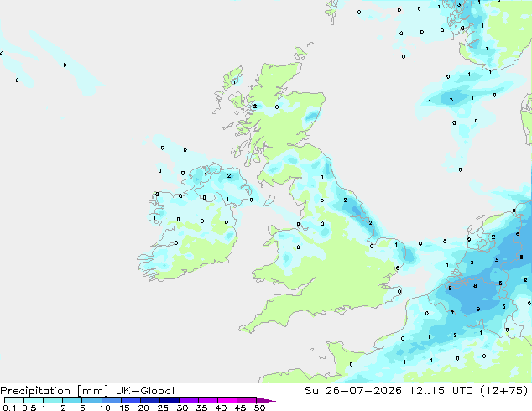Viewport: 532px width, 411px height.
Task: Click the '0.1' legend scale label
Action: (9, 408)
